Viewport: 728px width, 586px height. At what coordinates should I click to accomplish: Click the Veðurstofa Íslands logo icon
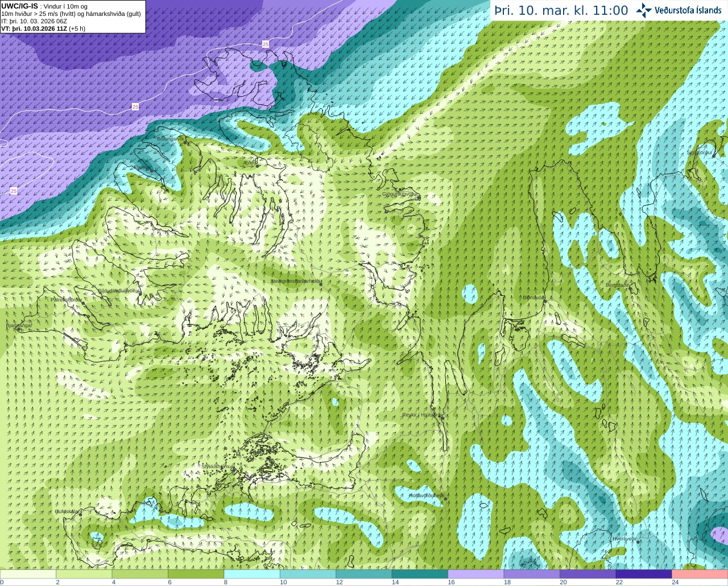[x=644, y=10]
